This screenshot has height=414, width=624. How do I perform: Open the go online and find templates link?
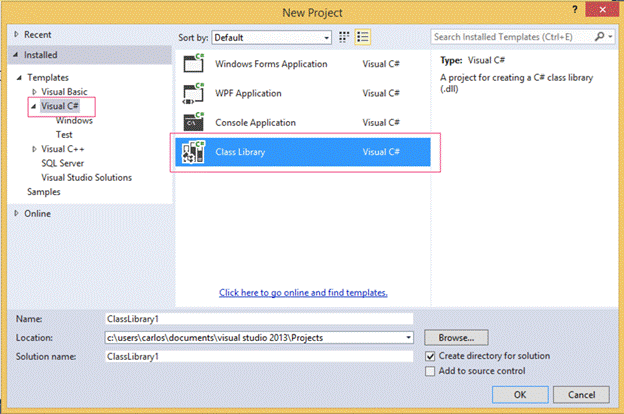point(303,293)
